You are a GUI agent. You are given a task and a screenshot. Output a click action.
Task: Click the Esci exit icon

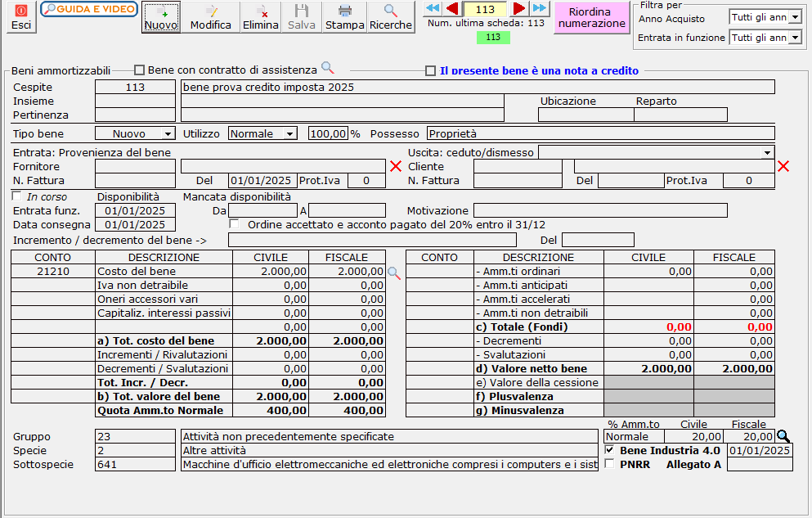tap(20, 17)
